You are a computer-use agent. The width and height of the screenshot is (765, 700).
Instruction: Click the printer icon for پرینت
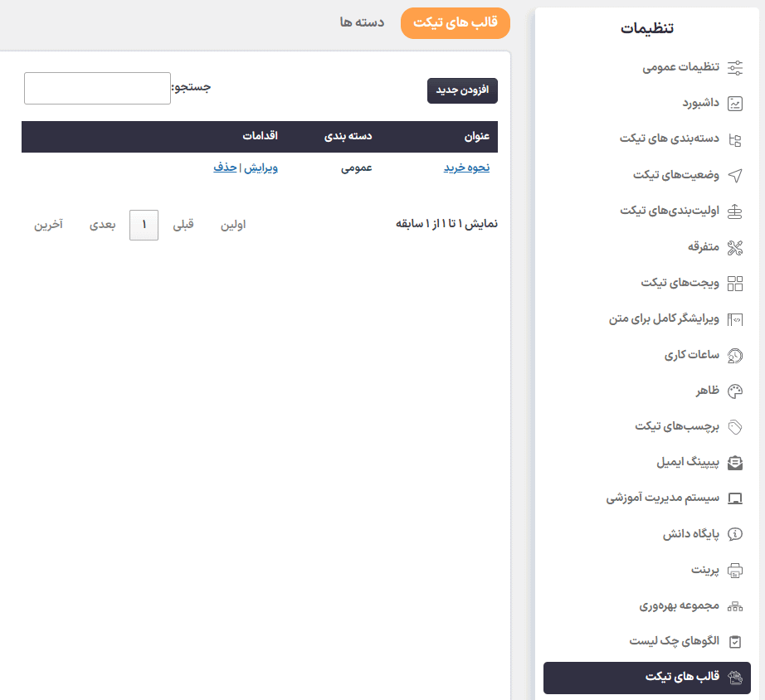pos(735,570)
